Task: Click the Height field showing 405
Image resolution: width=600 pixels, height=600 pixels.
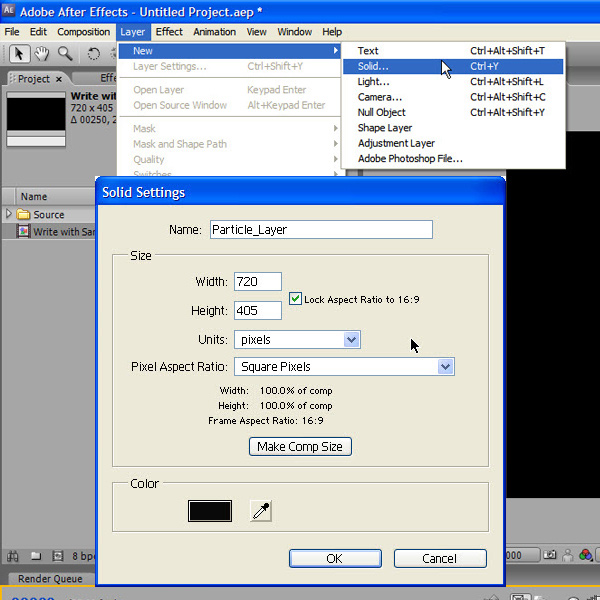Action: 258,310
